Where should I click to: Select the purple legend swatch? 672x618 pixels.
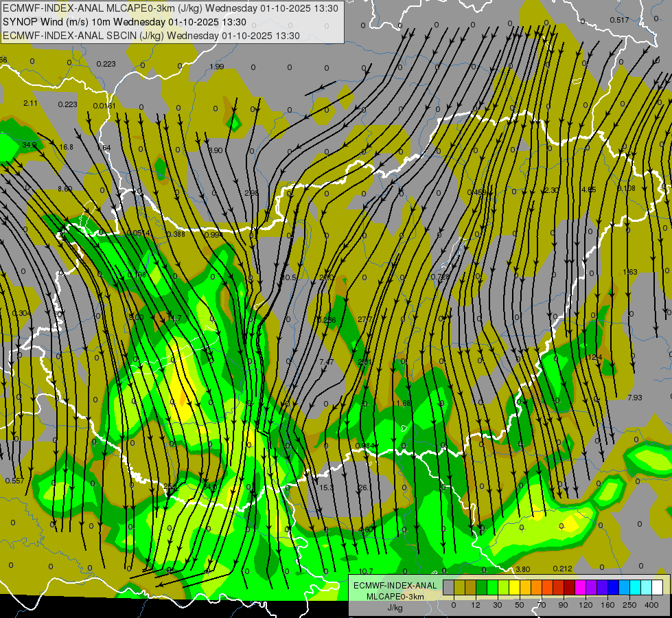tap(592, 587)
